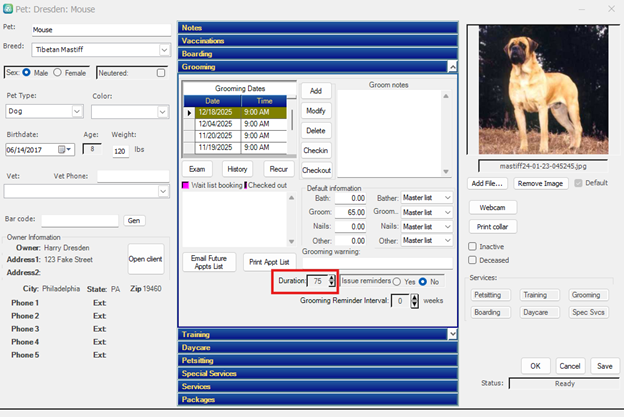Open the Daycare section header
Image resolution: width=624 pixels, height=417 pixels.
[318, 347]
